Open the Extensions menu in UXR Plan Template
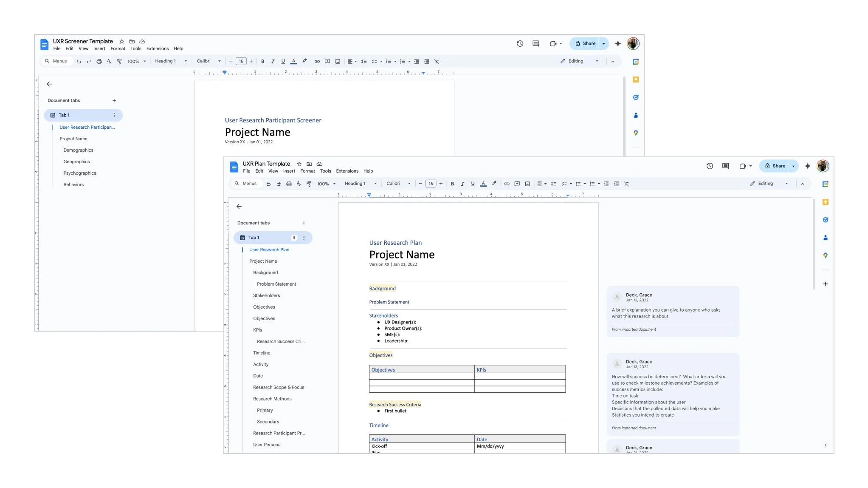 347,171
